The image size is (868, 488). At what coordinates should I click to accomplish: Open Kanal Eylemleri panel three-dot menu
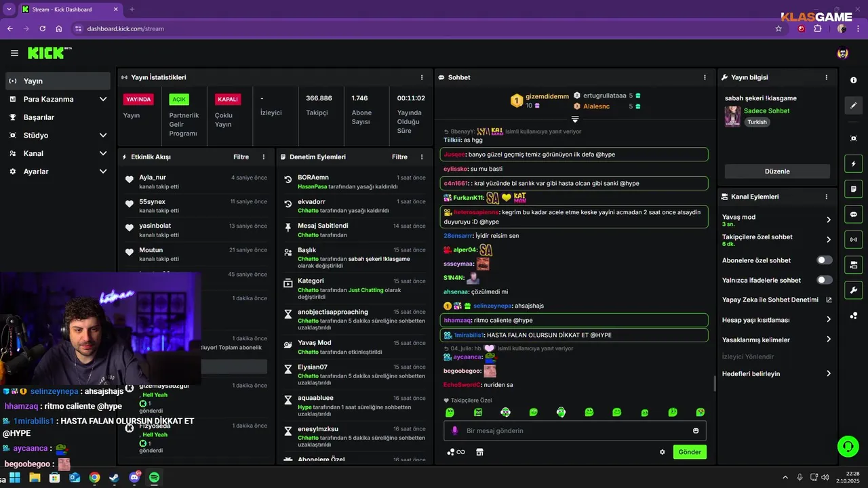[826, 197]
